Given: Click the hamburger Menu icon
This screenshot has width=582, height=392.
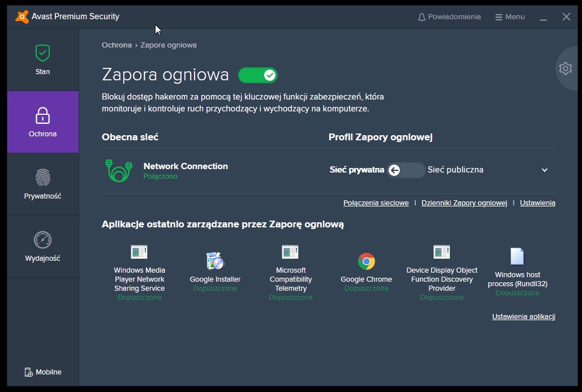Looking at the screenshot, I should 499,17.
